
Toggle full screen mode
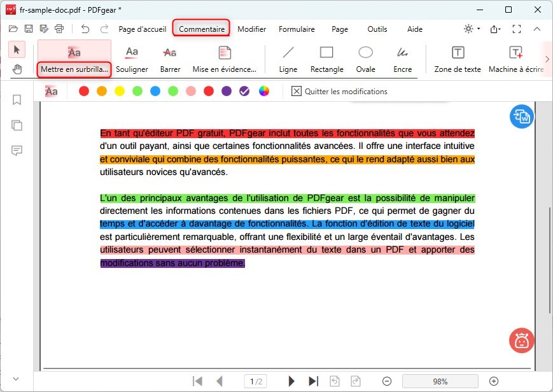coord(517,29)
